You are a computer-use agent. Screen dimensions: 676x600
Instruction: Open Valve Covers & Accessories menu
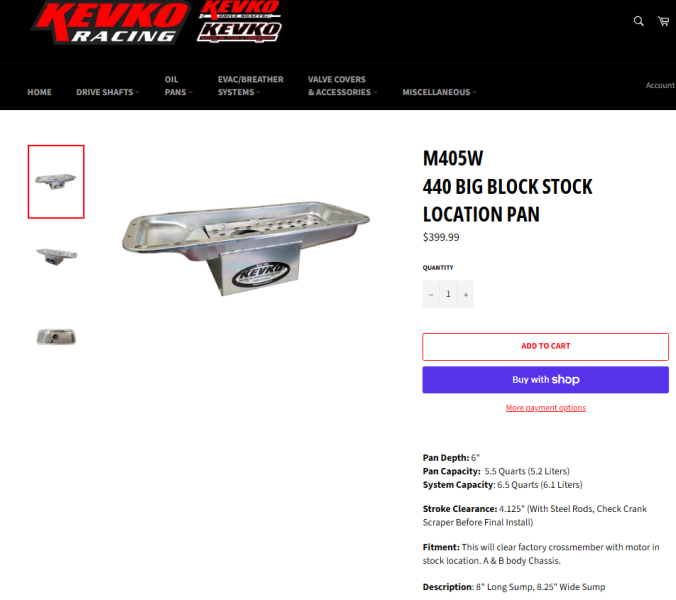(x=342, y=86)
